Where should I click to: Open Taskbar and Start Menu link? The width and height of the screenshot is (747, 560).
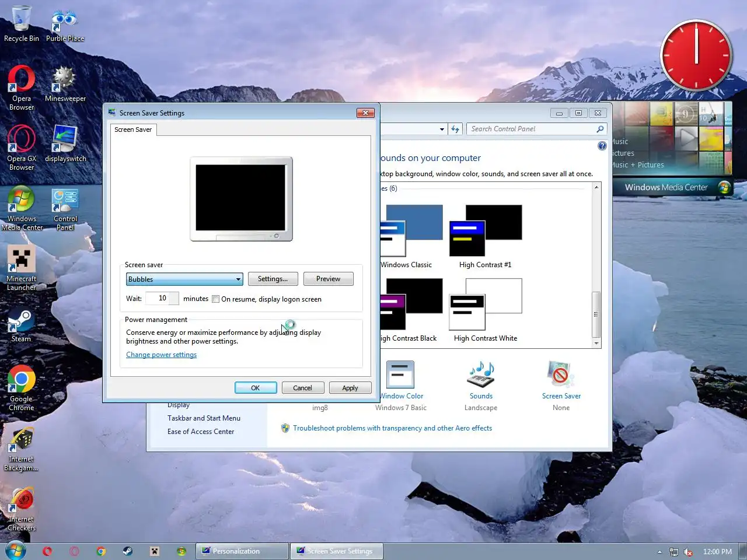click(204, 418)
